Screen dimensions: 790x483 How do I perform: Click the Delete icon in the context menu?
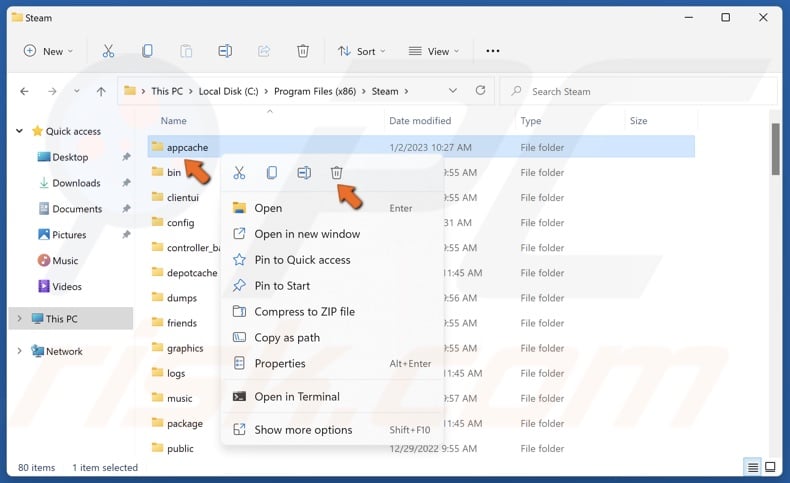click(337, 173)
